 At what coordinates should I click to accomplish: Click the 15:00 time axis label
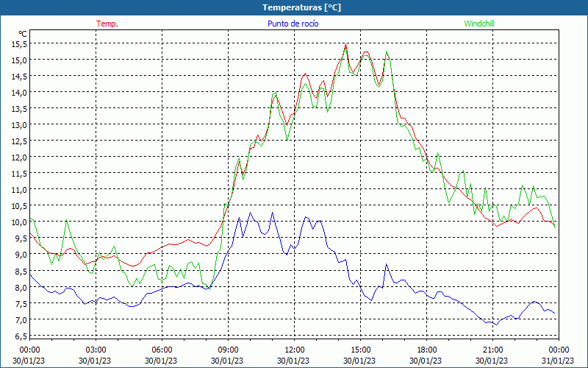pyautogui.click(x=360, y=350)
